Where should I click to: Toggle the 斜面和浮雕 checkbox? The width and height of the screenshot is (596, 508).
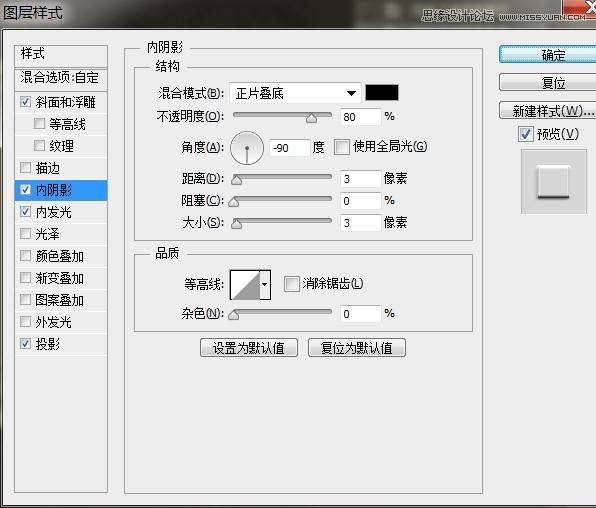pyautogui.click(x=25, y=102)
